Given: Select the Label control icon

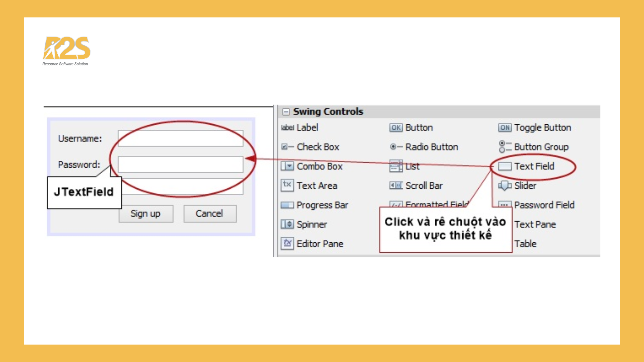Looking at the screenshot, I should [x=287, y=128].
